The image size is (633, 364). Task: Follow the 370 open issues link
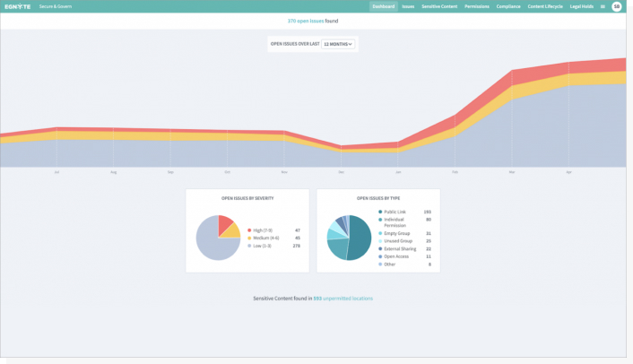[x=305, y=20]
